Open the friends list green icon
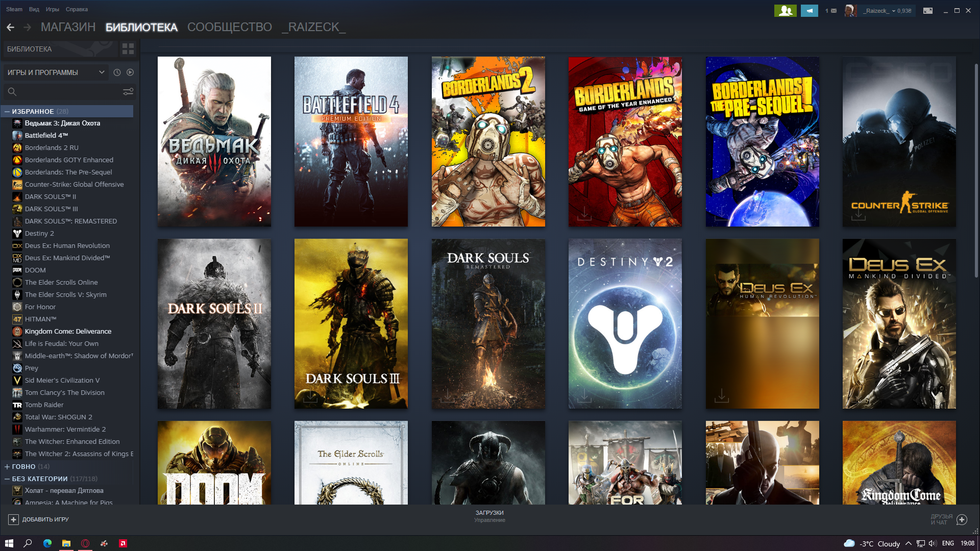 point(785,11)
